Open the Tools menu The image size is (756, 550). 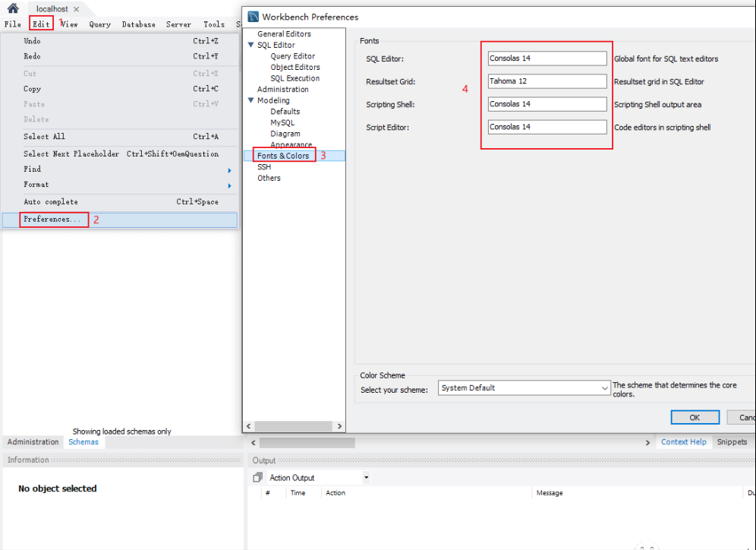coord(213,24)
